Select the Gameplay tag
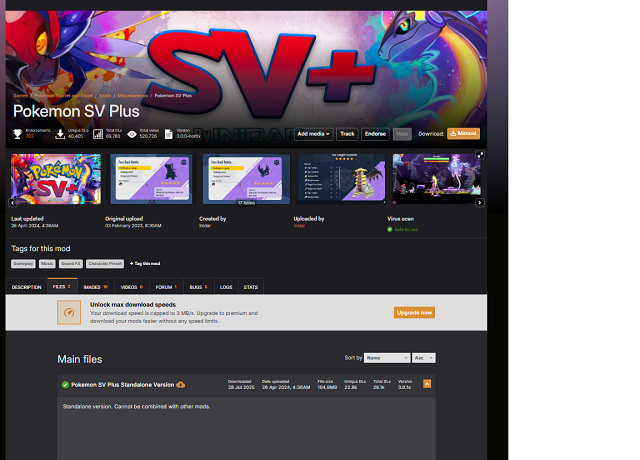The height and width of the screenshot is (460, 640). click(23, 264)
